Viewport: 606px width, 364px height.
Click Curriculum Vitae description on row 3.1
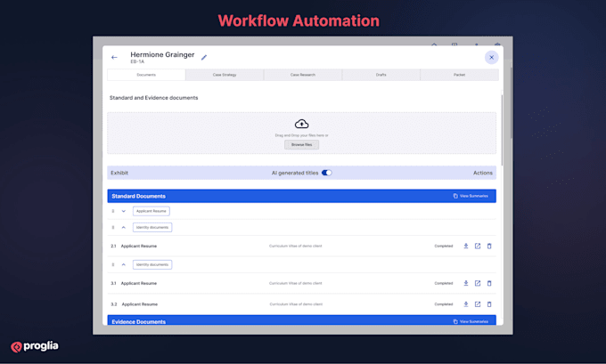(x=296, y=283)
